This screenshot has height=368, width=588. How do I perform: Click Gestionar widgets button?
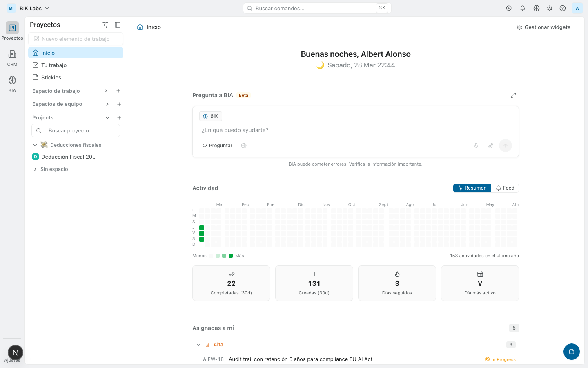pos(543,27)
